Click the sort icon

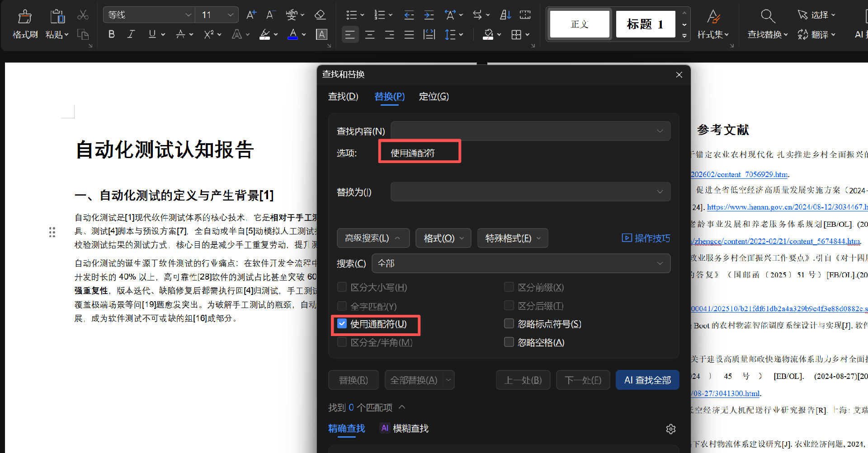tap(505, 15)
